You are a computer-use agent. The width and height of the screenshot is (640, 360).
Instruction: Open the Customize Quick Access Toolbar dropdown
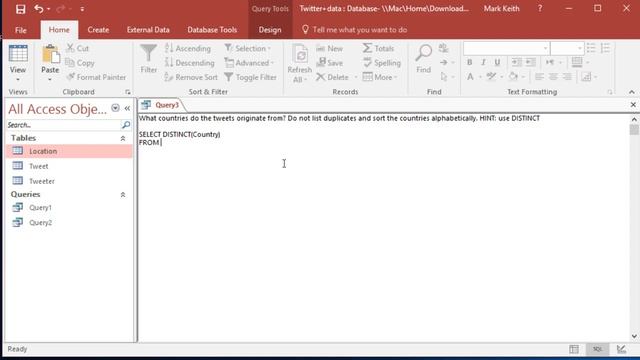pos(82,9)
